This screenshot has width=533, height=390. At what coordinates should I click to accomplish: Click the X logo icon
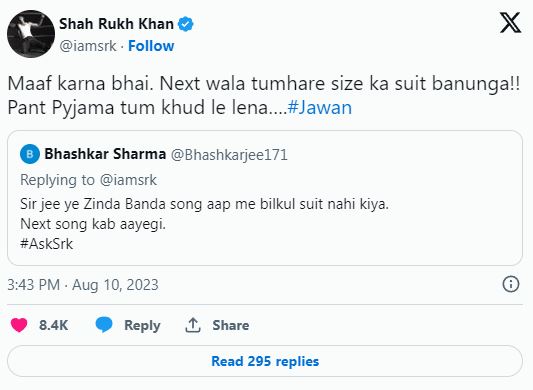(x=510, y=22)
